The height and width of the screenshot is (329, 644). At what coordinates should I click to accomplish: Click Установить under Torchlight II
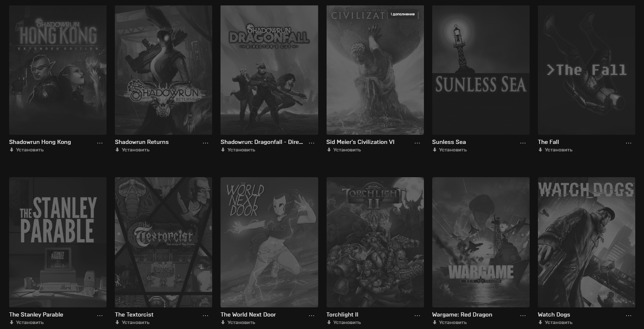coord(344,322)
